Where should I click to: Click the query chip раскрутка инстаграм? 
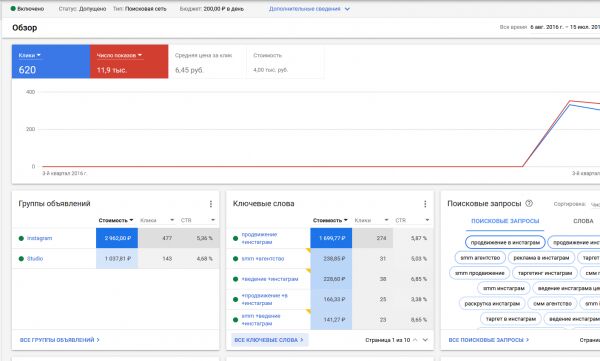[x=492, y=304]
